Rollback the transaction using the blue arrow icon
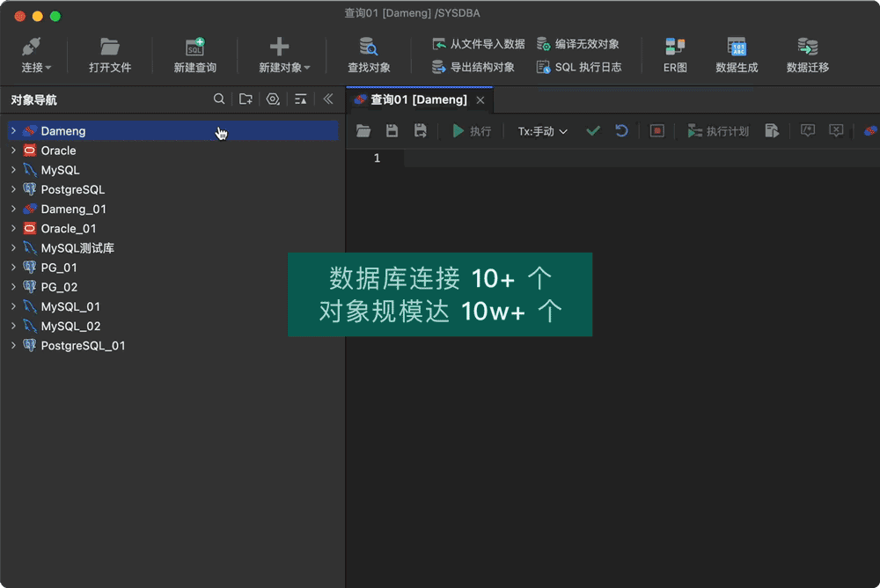The width and height of the screenshot is (880, 588). click(x=622, y=130)
